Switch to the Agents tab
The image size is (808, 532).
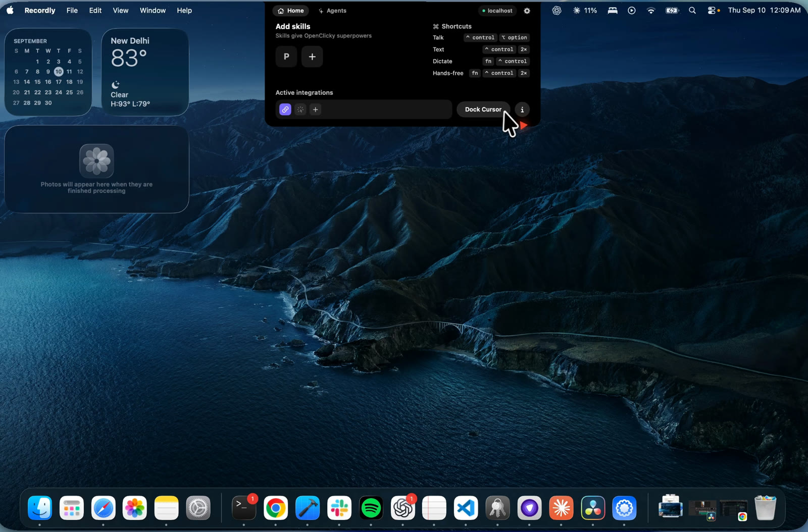[x=332, y=11]
